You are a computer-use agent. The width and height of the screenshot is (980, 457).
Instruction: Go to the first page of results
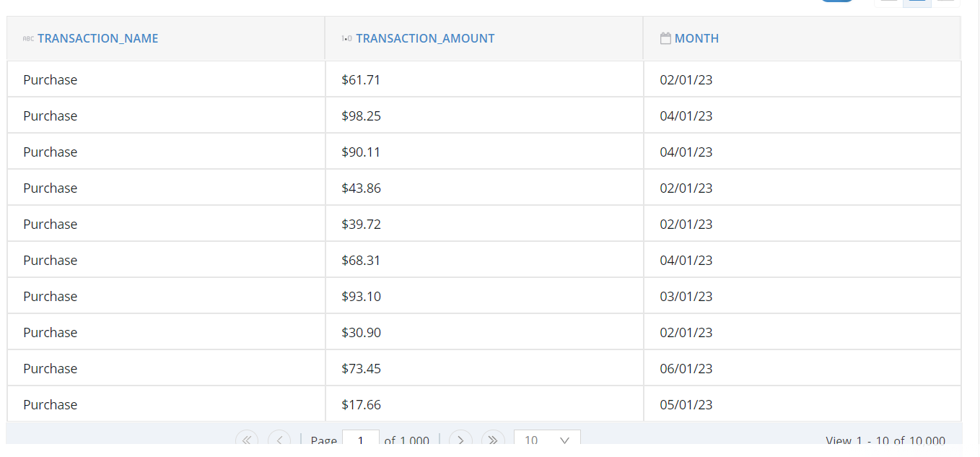(x=247, y=440)
